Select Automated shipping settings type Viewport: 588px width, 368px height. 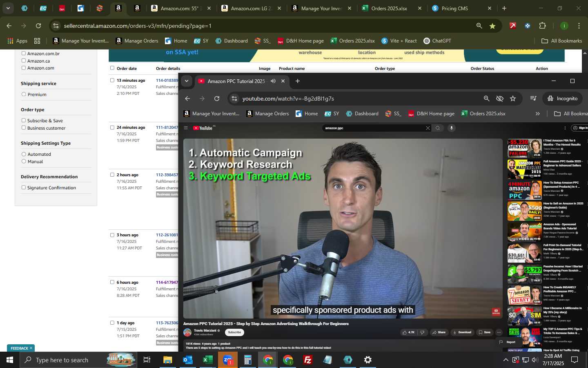click(x=24, y=154)
